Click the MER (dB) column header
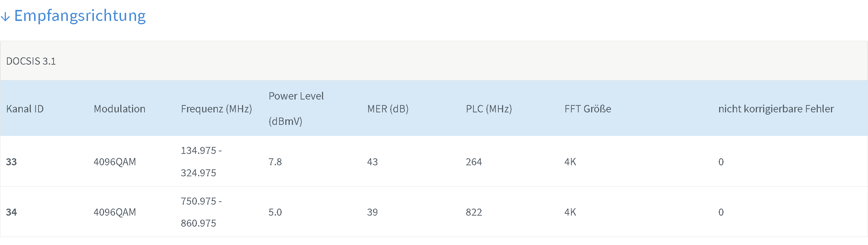This screenshot has width=868, height=245. (x=388, y=109)
